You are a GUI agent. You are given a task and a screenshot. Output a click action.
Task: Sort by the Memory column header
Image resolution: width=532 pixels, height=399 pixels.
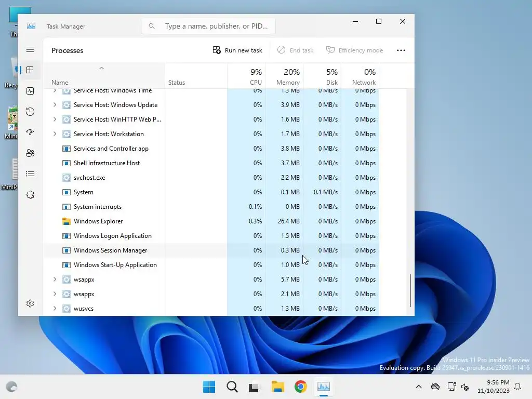284,76
